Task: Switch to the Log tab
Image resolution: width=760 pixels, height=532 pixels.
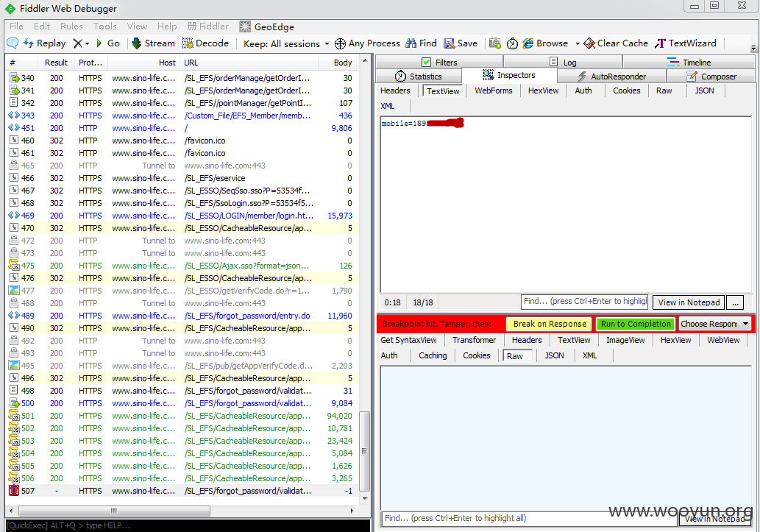Action: [x=564, y=62]
